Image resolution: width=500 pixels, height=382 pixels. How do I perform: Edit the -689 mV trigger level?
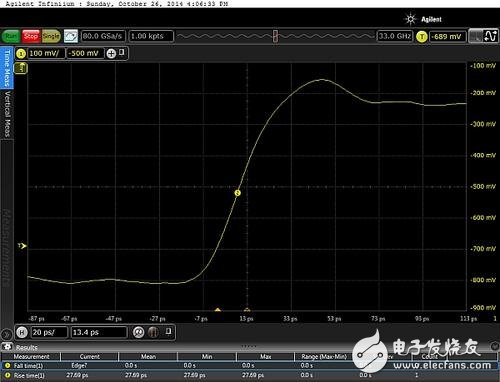tap(447, 36)
